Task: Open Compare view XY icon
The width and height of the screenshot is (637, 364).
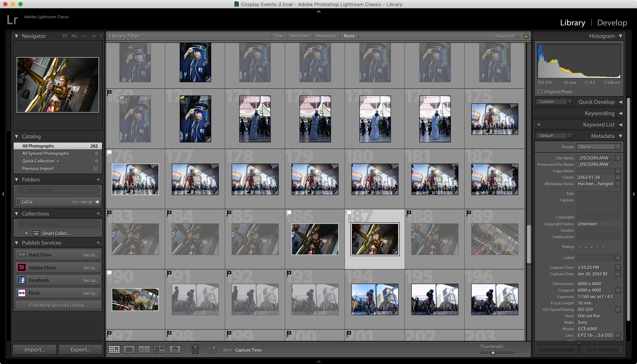Action: tap(144, 349)
